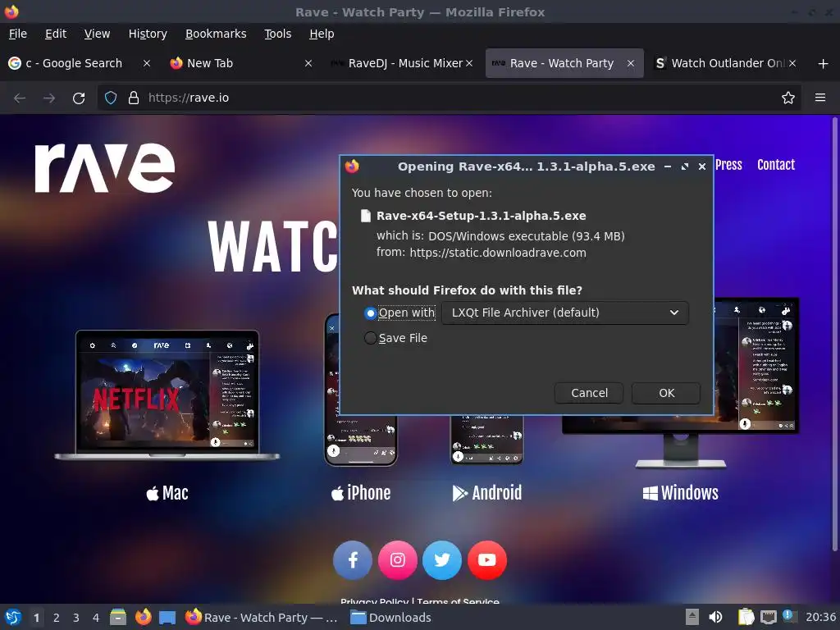Bookmark this page with star
The width and height of the screenshot is (840, 630).
788,98
